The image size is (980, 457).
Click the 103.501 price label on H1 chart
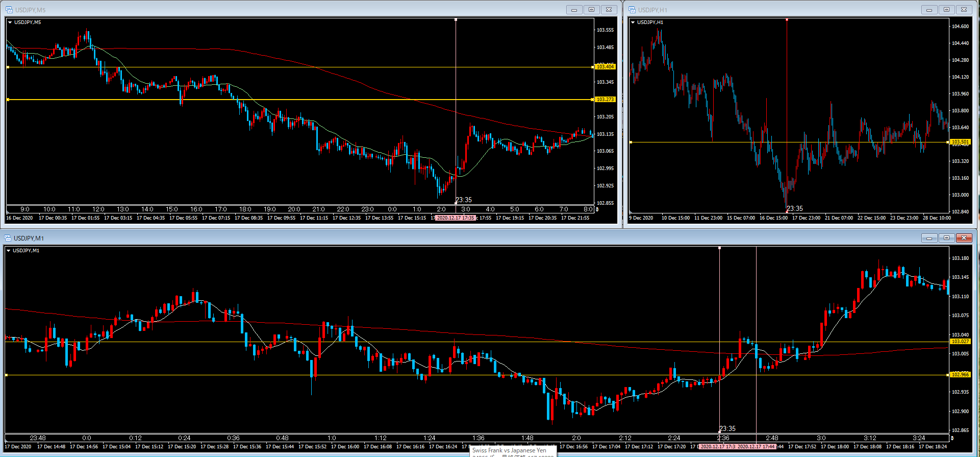(x=960, y=142)
